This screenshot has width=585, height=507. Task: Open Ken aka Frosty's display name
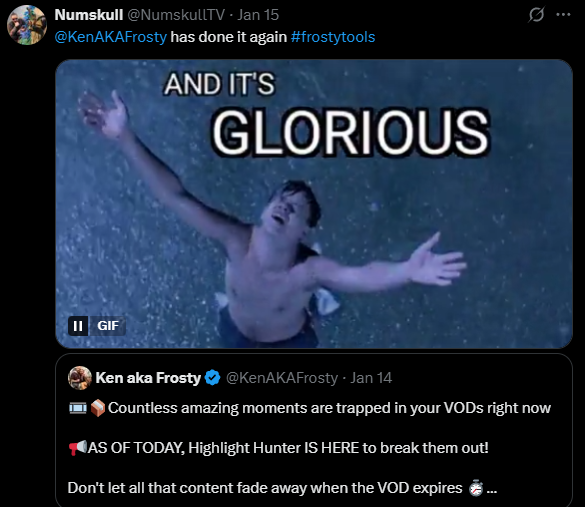[148, 378]
